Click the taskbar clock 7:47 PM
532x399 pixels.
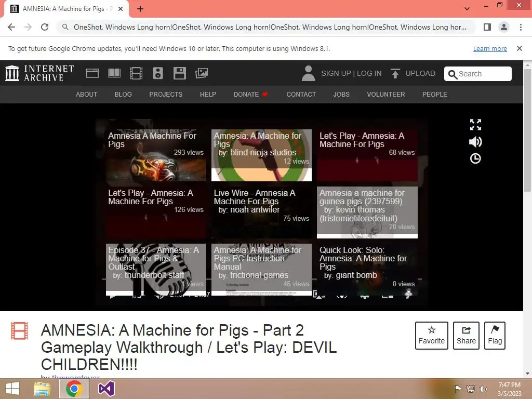pyautogui.click(x=509, y=385)
